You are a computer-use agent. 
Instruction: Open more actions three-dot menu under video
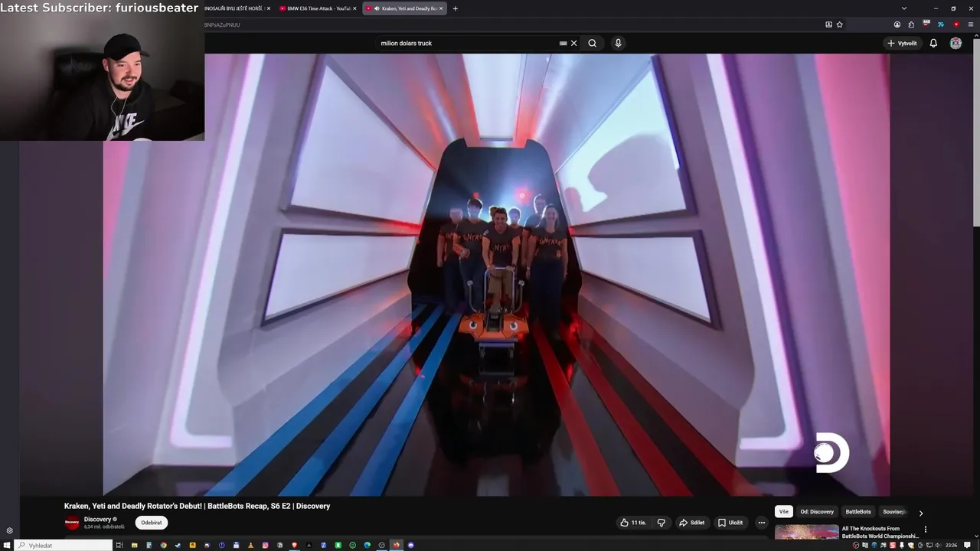761,523
